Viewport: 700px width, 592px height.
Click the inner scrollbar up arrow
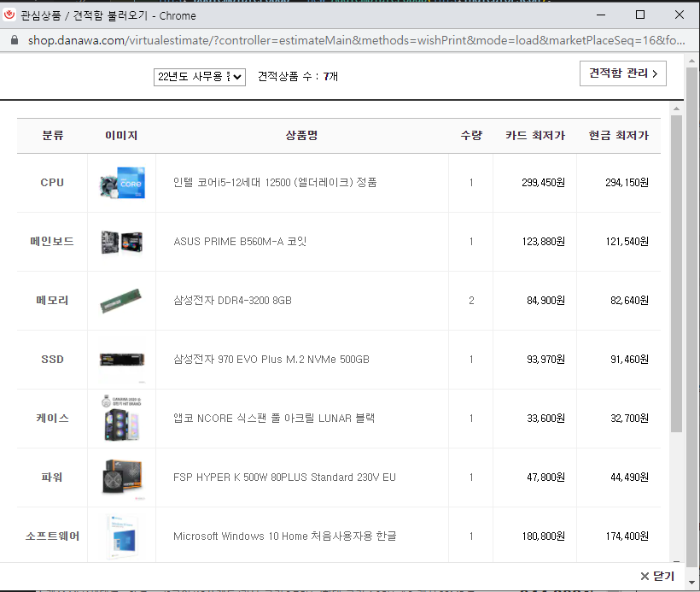[x=676, y=108]
